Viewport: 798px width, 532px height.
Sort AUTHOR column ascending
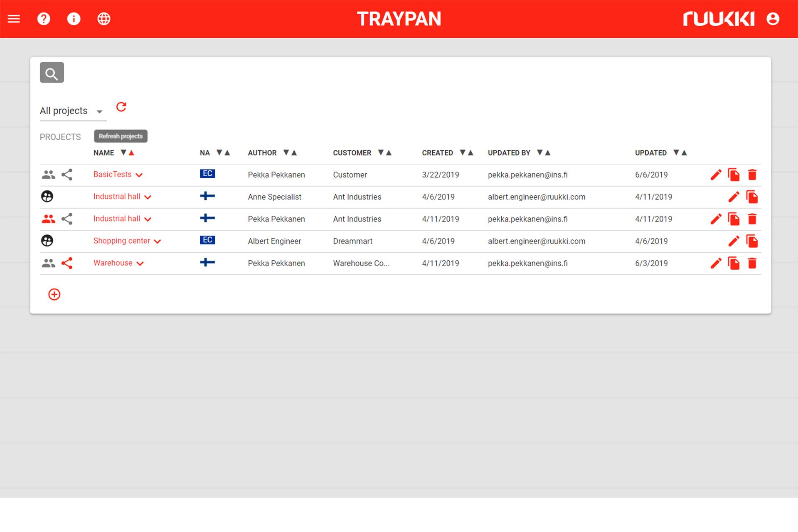pyautogui.click(x=294, y=153)
